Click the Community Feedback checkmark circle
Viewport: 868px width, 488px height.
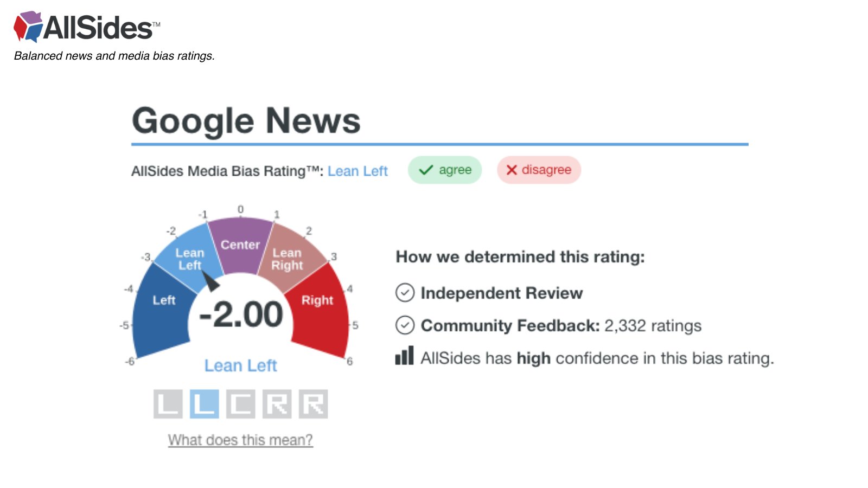pyautogui.click(x=405, y=325)
